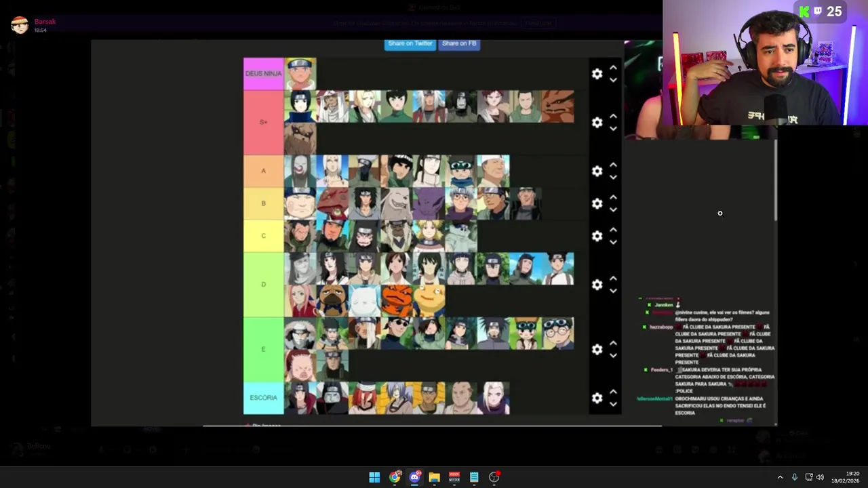The image size is (868, 488).
Task: Click the stream page vertical scrollbar
Action: [x=776, y=180]
